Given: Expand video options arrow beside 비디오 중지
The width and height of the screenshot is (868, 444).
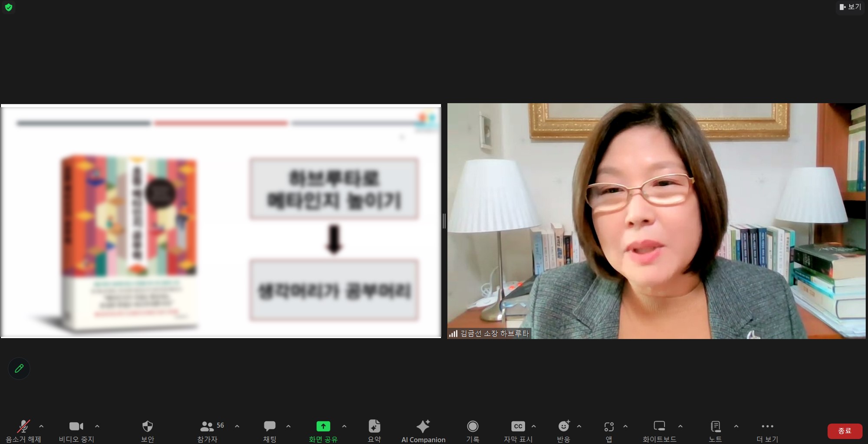Looking at the screenshot, I should [x=97, y=427].
